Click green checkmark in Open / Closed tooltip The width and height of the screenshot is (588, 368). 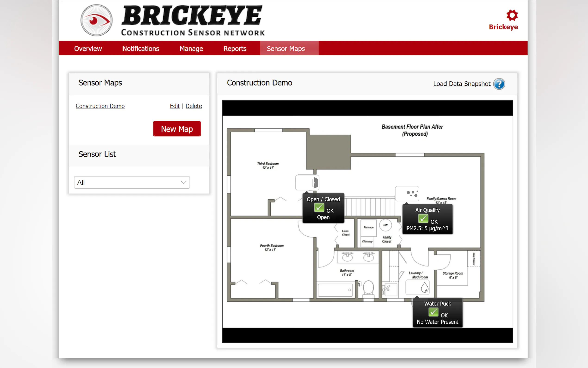(x=319, y=208)
